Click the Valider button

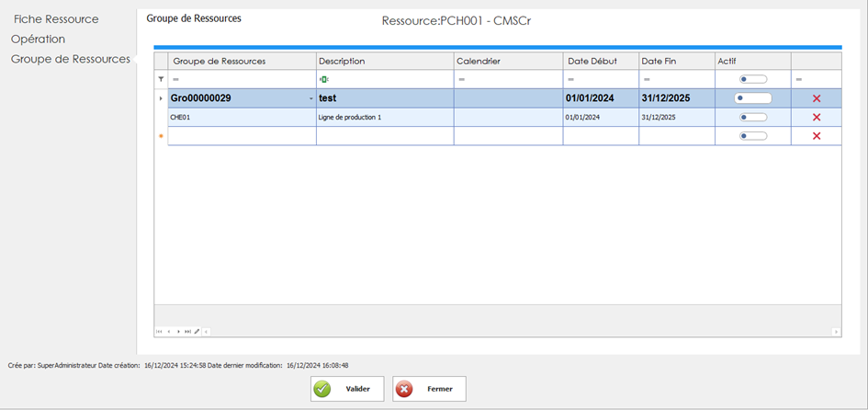click(x=347, y=389)
